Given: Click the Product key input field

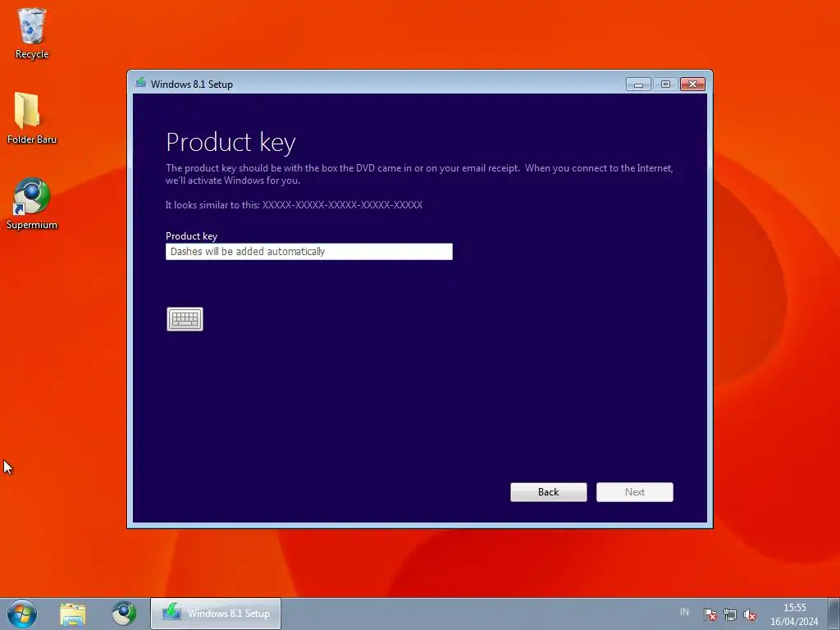Looking at the screenshot, I should [x=309, y=251].
